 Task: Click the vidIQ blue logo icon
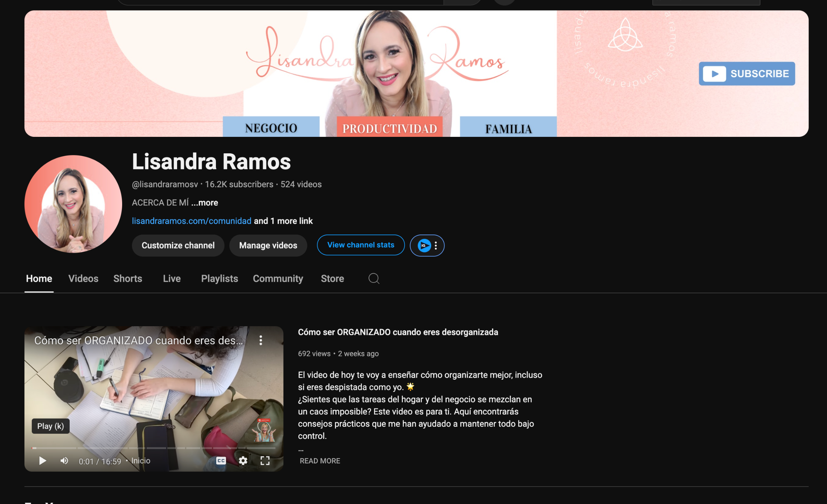[424, 245]
